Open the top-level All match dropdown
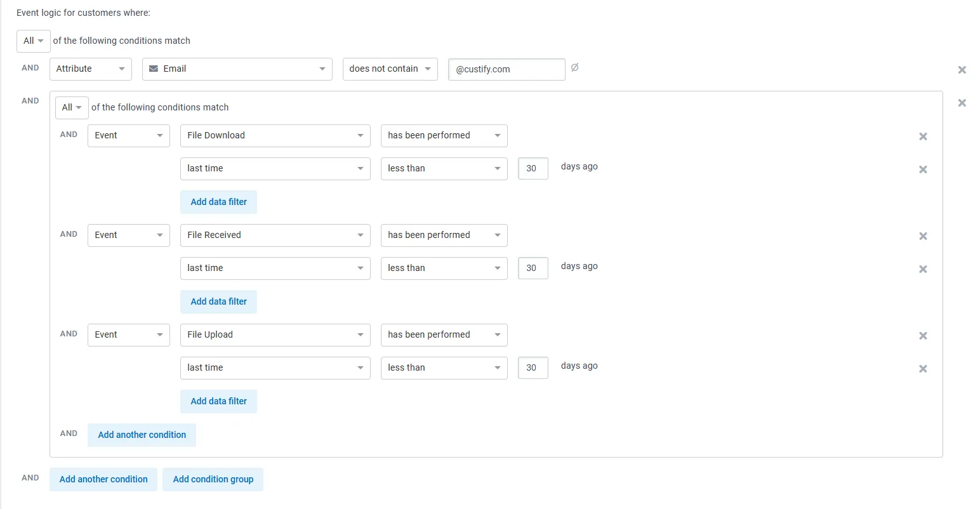Image resolution: width=980 pixels, height=509 pixels. [x=33, y=41]
